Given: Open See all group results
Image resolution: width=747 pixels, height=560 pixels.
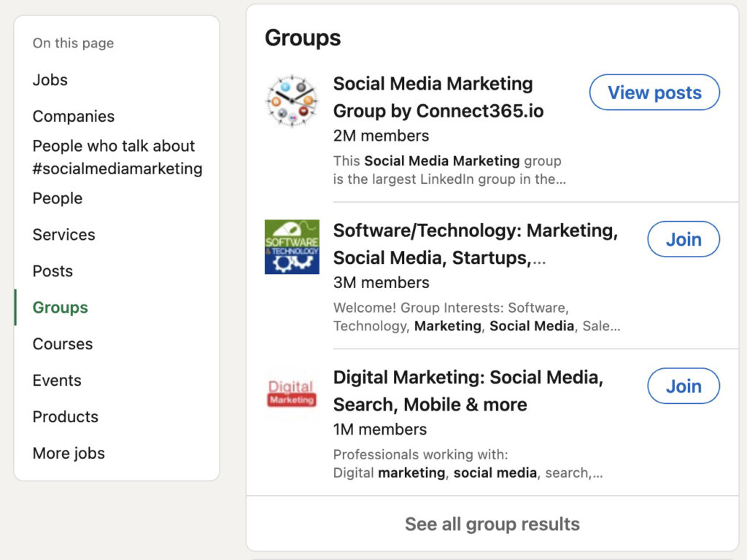Looking at the screenshot, I should click(x=492, y=524).
